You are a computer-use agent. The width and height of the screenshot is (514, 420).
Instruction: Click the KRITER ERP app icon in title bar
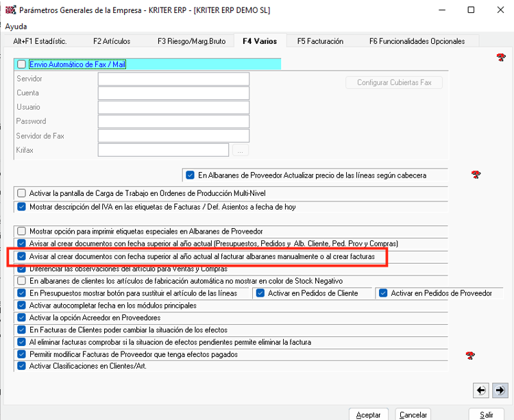10,10
